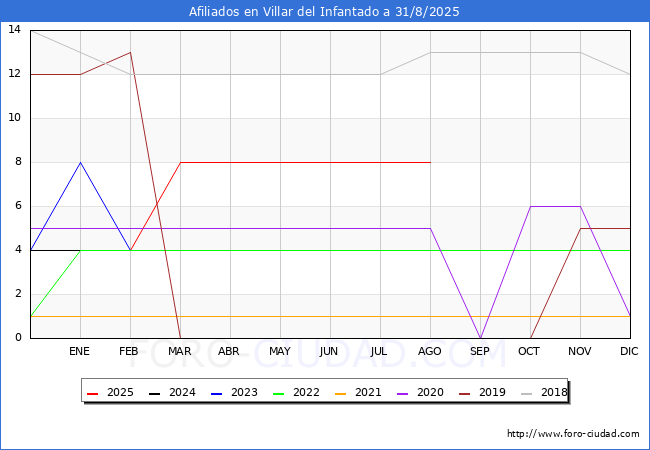Click the red 2025 line point at MAR
Screen dimensions: 650x450
click(x=180, y=162)
